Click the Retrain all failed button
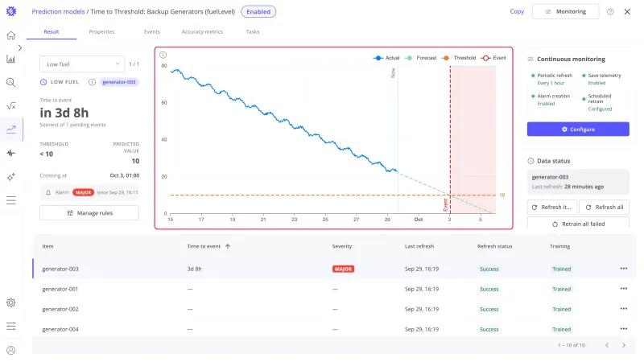 coord(578,223)
